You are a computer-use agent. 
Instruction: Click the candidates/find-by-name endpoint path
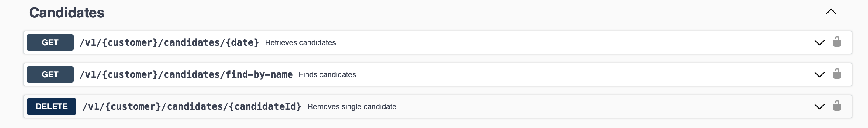pos(186,74)
